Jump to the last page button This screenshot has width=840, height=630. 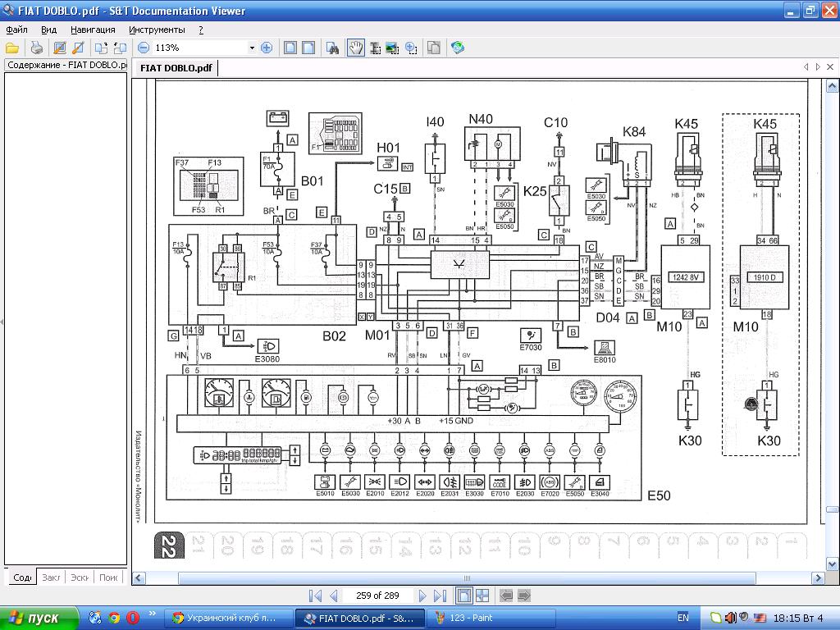point(440,596)
